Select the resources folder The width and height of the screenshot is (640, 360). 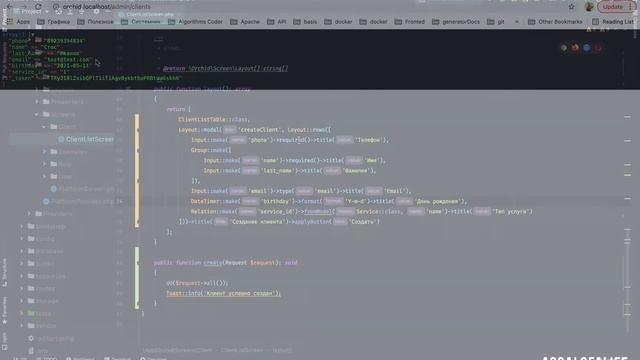(47, 276)
